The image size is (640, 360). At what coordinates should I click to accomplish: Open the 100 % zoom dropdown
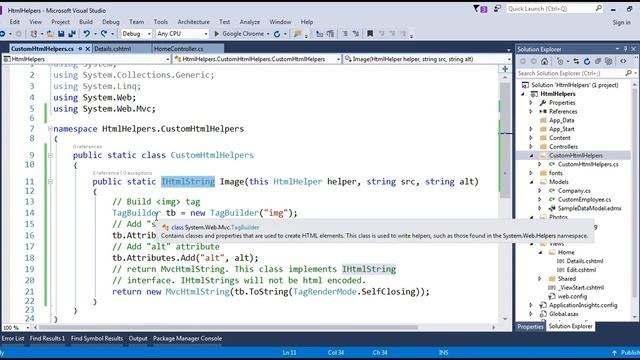point(28,327)
